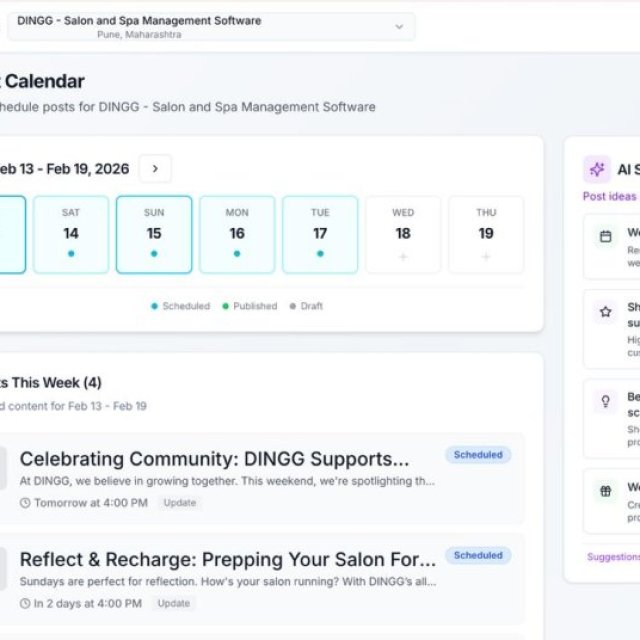Image resolution: width=640 pixels, height=640 pixels.
Task: Click the Suggestions footer link
Action: 613,557
